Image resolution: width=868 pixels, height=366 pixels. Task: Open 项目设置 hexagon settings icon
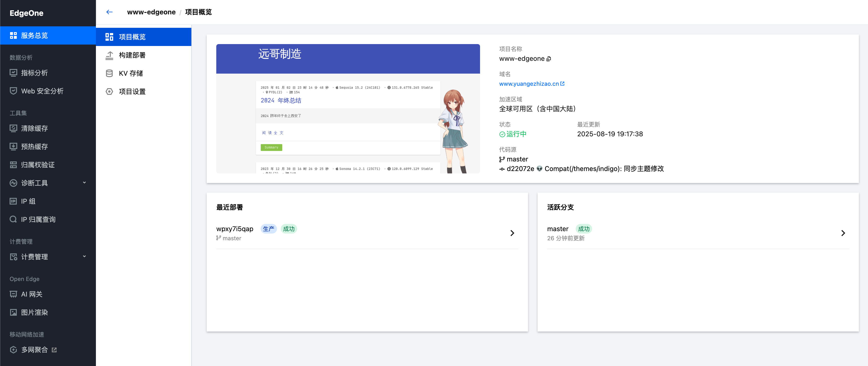(x=109, y=91)
